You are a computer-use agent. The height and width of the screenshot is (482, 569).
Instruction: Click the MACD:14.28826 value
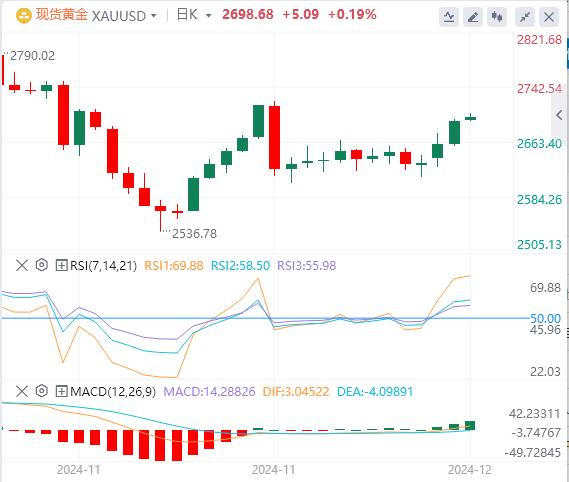tap(209, 392)
